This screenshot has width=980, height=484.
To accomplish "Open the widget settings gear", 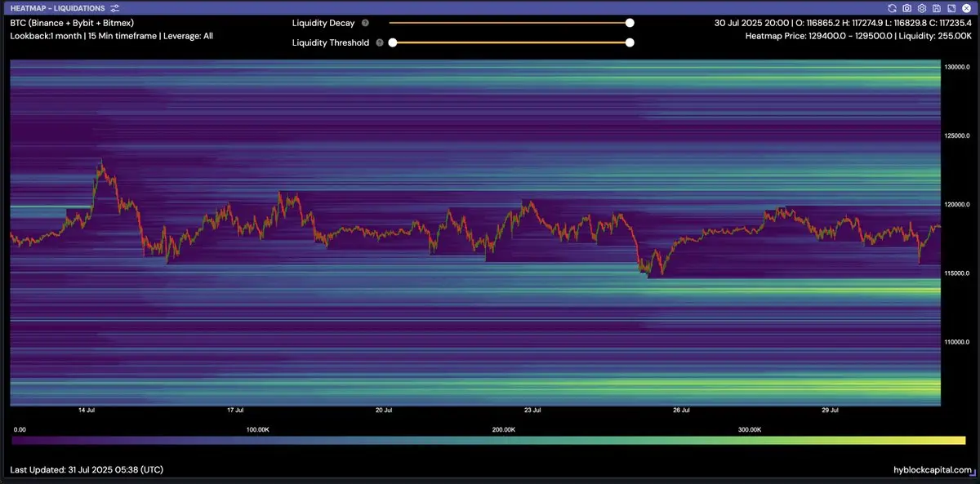I will pos(921,7).
